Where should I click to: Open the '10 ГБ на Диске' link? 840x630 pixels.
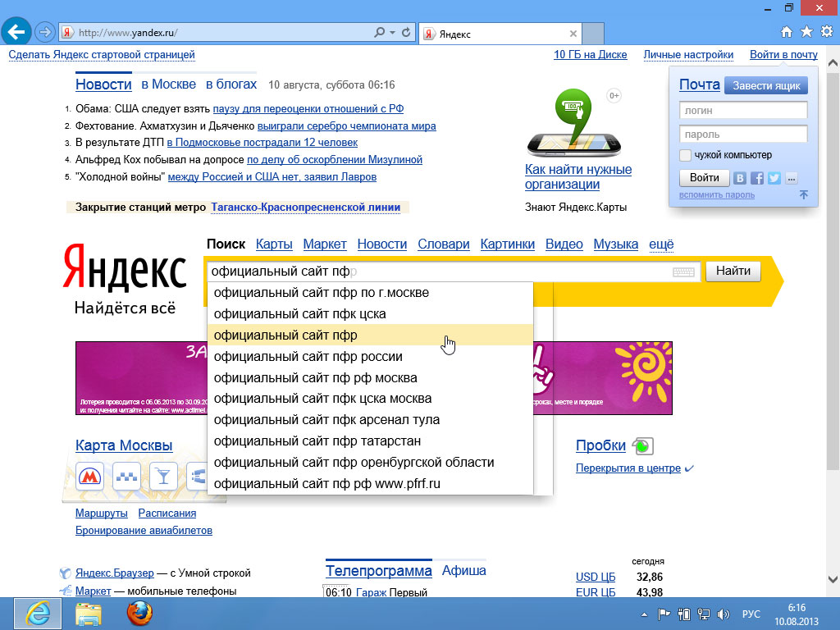(x=591, y=55)
